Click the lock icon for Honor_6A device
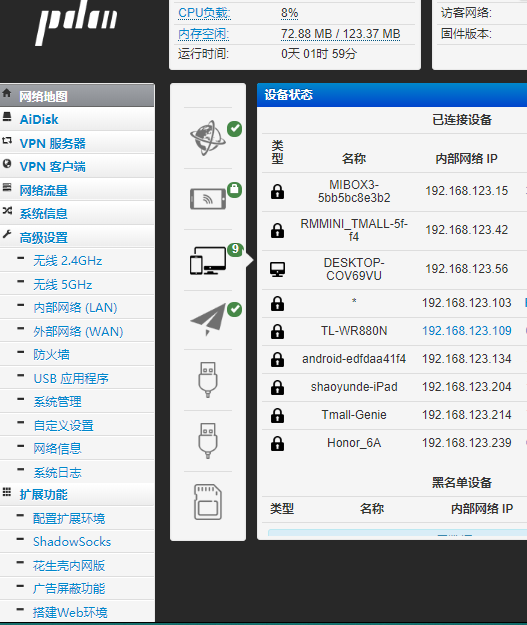This screenshot has width=527, height=625. pos(277,443)
